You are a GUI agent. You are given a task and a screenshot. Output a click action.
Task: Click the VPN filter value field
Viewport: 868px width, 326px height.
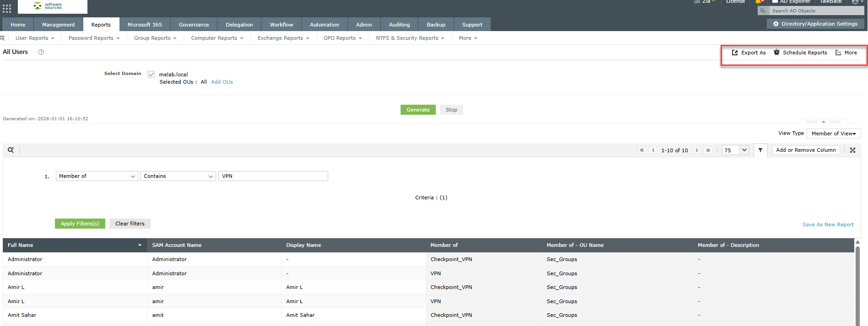coord(273,176)
